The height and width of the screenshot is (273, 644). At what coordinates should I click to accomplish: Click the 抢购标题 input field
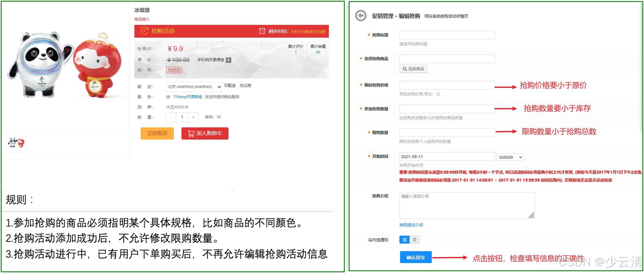pyautogui.click(x=447, y=35)
